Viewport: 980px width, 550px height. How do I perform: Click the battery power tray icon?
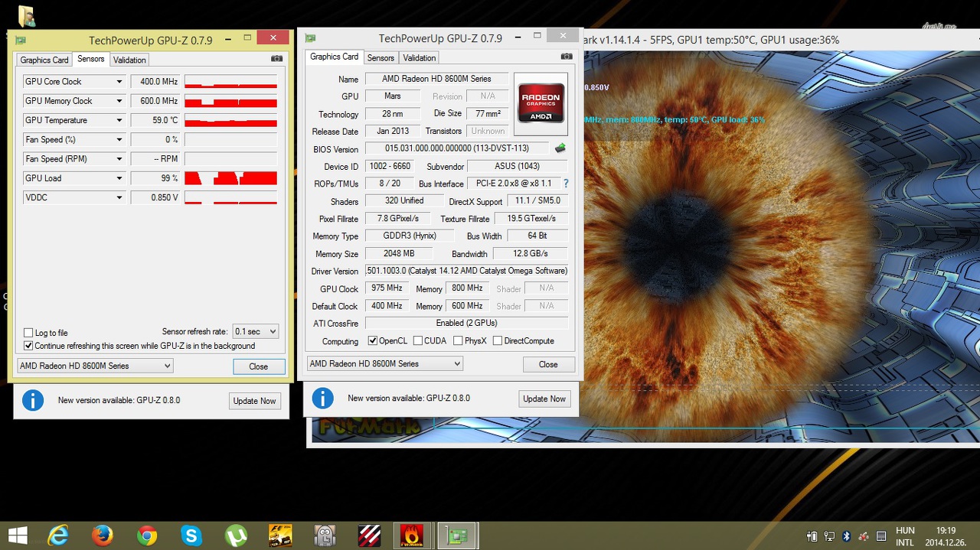coord(812,536)
